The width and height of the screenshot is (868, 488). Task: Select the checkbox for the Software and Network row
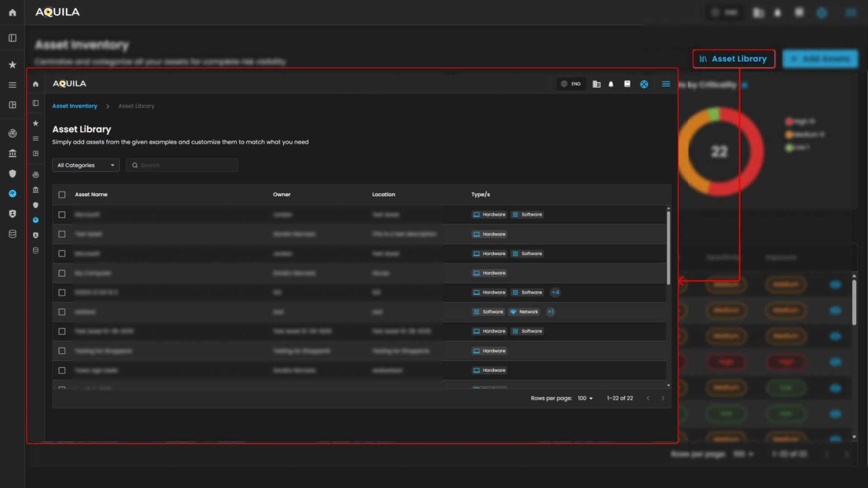tap(62, 312)
